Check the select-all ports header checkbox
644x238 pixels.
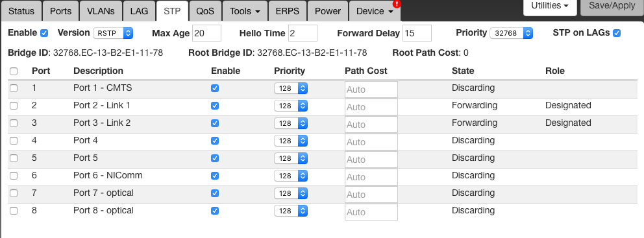[14, 71]
